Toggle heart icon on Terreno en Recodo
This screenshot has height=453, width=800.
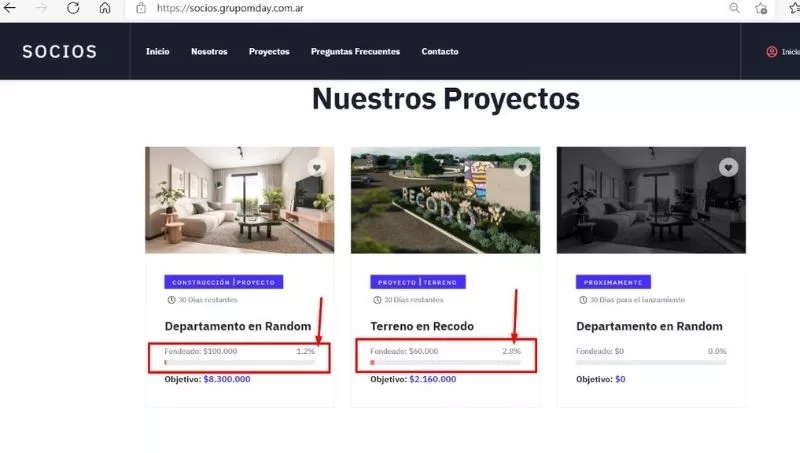click(x=522, y=168)
